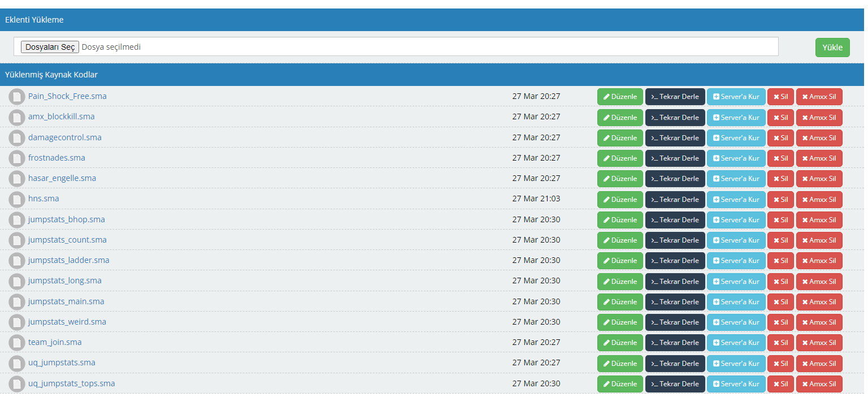Click the file icon beside jumpstats_count.sma
Viewport: 868px width, 397px height.
(17, 240)
